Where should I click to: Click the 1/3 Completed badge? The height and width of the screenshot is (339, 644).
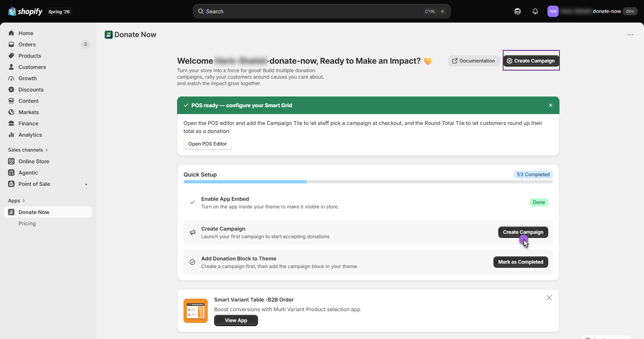(533, 175)
